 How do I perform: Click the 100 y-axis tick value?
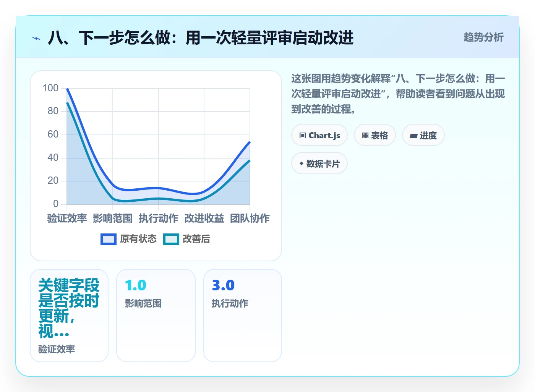coord(50,88)
